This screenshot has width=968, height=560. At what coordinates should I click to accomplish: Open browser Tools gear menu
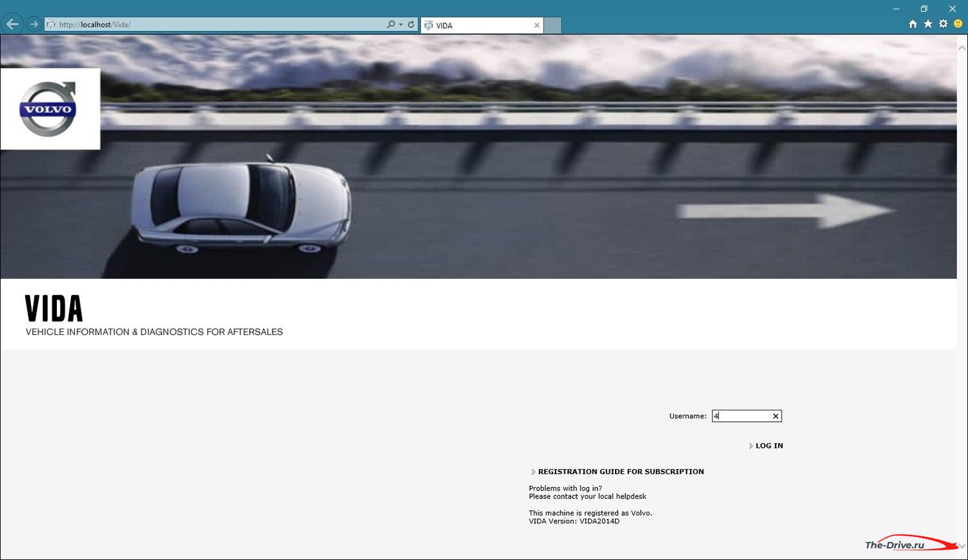coord(943,24)
